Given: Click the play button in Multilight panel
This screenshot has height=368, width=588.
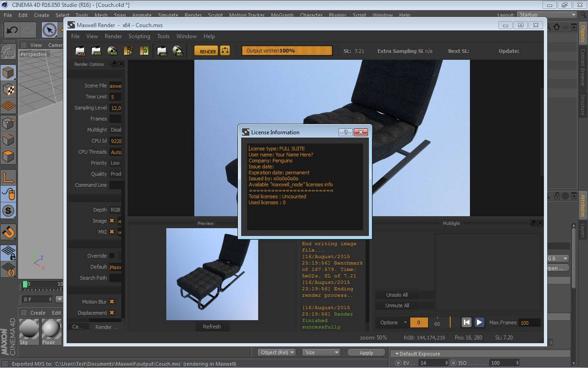Looking at the screenshot, I should 479,322.
